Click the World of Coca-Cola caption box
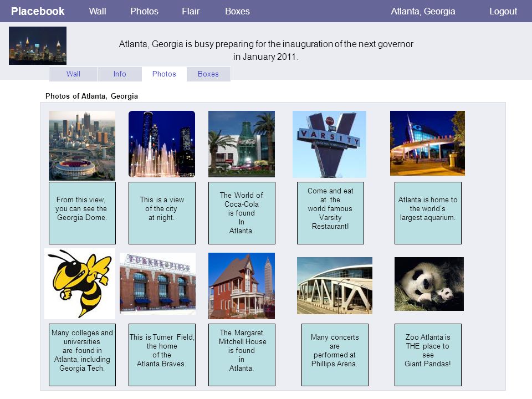The width and height of the screenshot is (532, 399). [x=242, y=213]
